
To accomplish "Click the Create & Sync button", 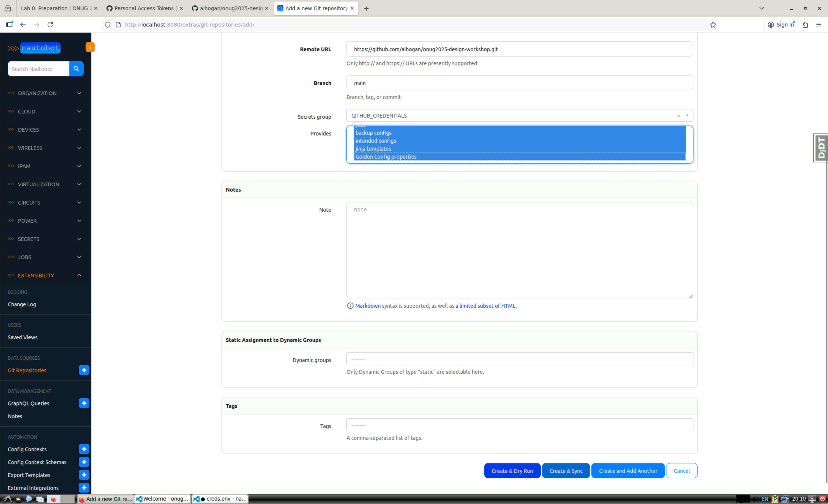I will (x=565, y=470).
